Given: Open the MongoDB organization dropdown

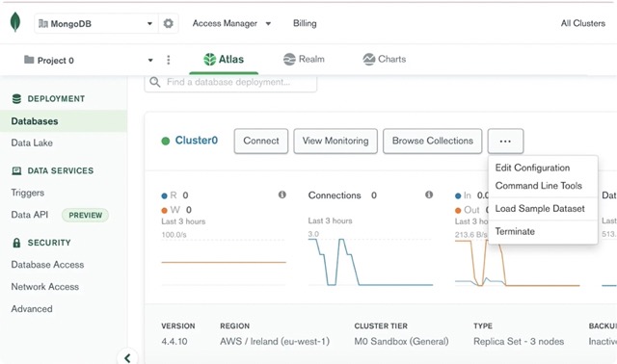Looking at the screenshot, I should (96, 23).
